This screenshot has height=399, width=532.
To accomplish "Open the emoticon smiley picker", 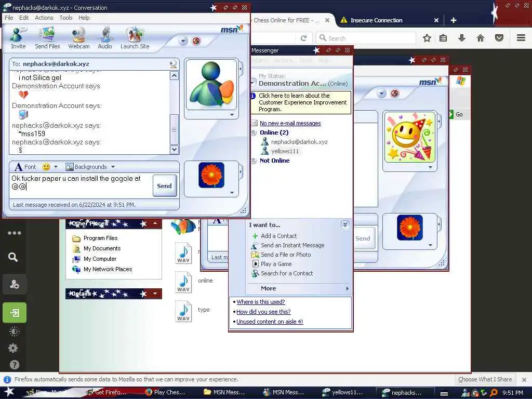I will point(46,167).
